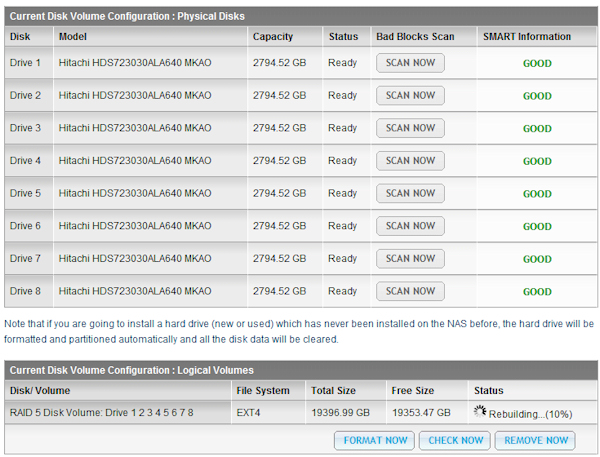
Task: Click the rebuilding spinner icon
Action: [x=480, y=411]
